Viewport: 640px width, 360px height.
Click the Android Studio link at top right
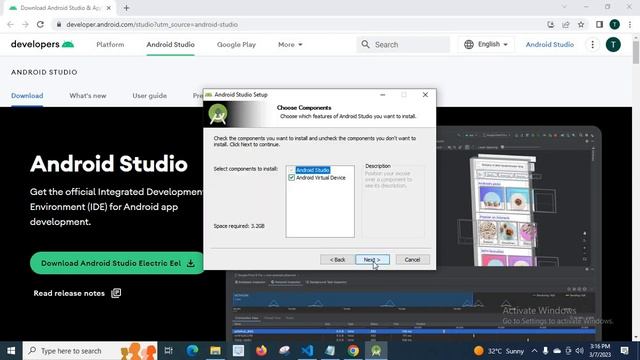point(549,44)
